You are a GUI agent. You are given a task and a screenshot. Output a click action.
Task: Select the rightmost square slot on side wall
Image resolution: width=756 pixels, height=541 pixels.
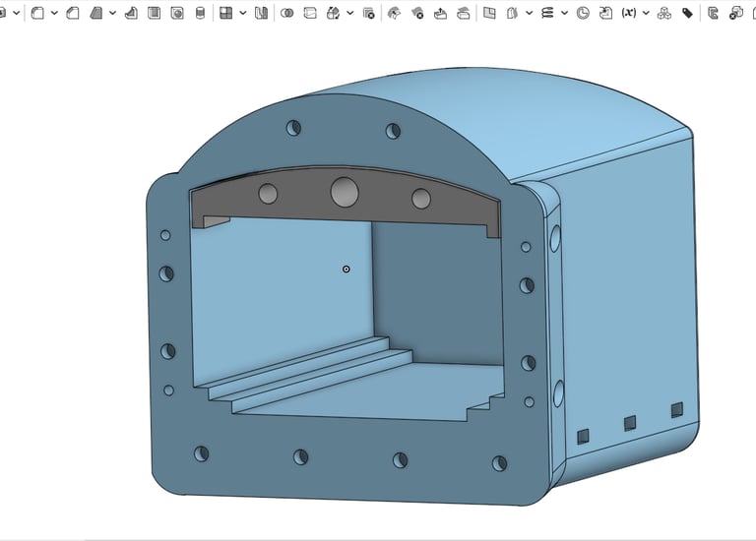pyautogui.click(x=677, y=410)
